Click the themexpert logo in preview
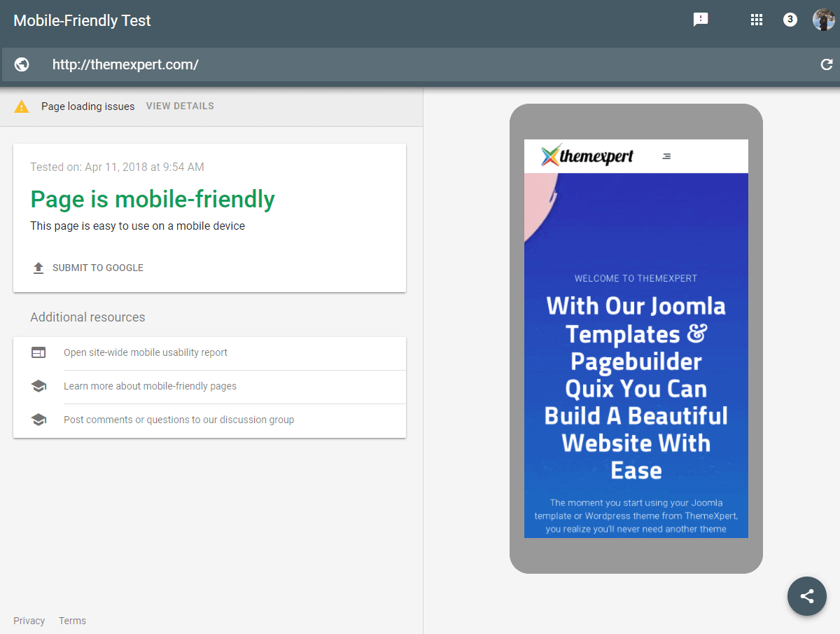This screenshot has height=634, width=840. pyautogui.click(x=587, y=156)
